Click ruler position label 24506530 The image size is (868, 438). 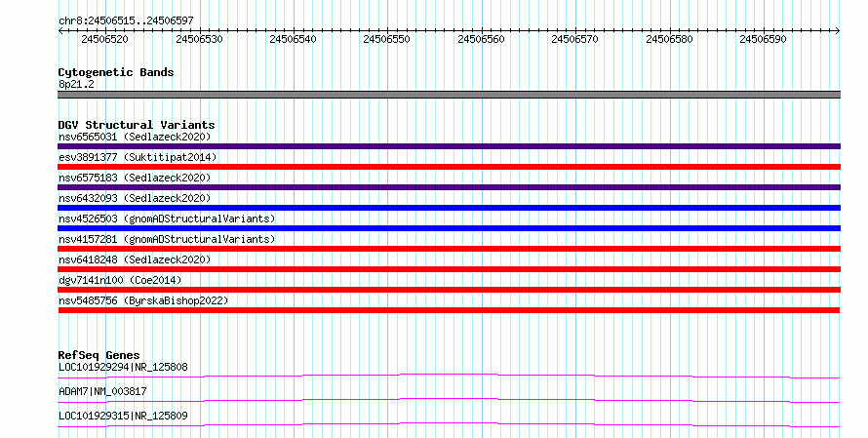pyautogui.click(x=199, y=39)
